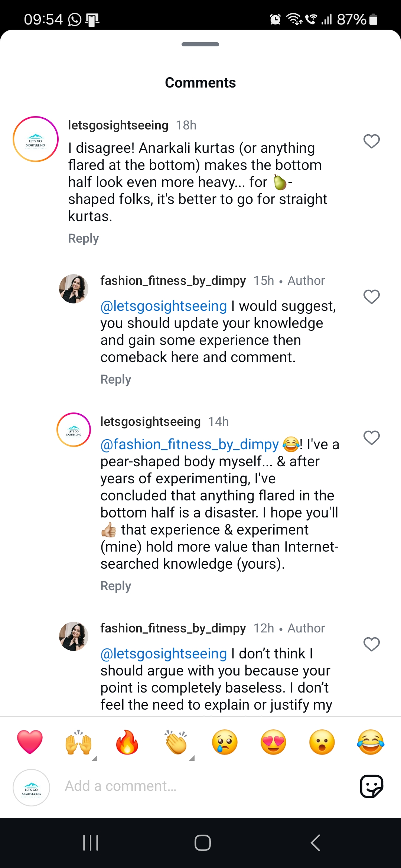This screenshot has height=868, width=401.
Task: Like dimpy's 15h reply with heart
Action: (371, 297)
